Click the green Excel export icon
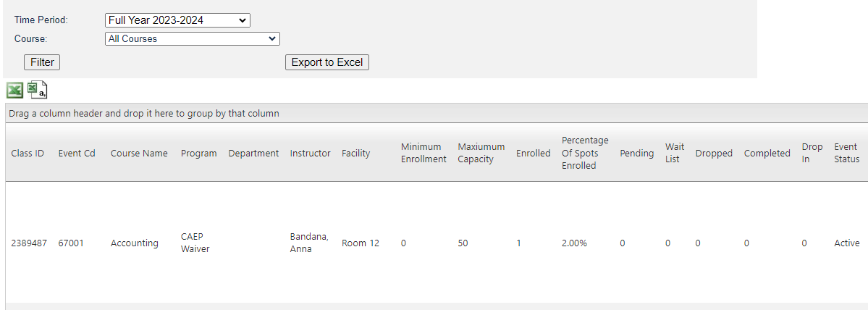Viewport: 868px width, 310px height. 14,91
